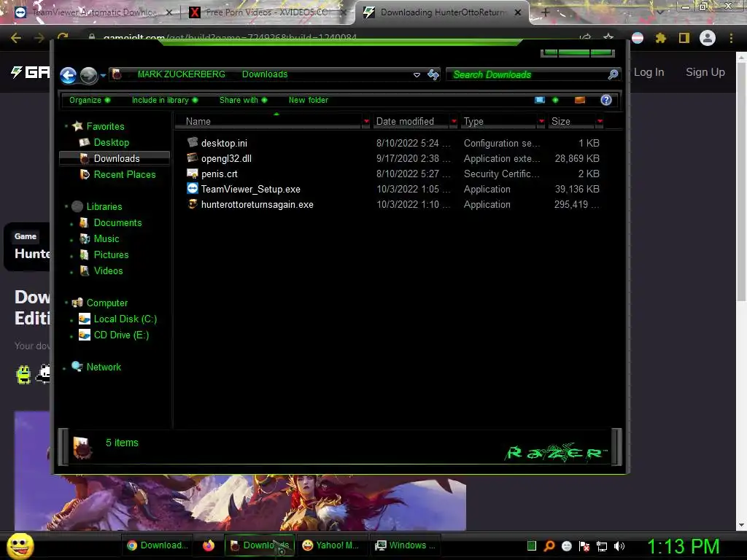Open Firefox from the taskbar
The width and height of the screenshot is (747, 560).
point(209,545)
